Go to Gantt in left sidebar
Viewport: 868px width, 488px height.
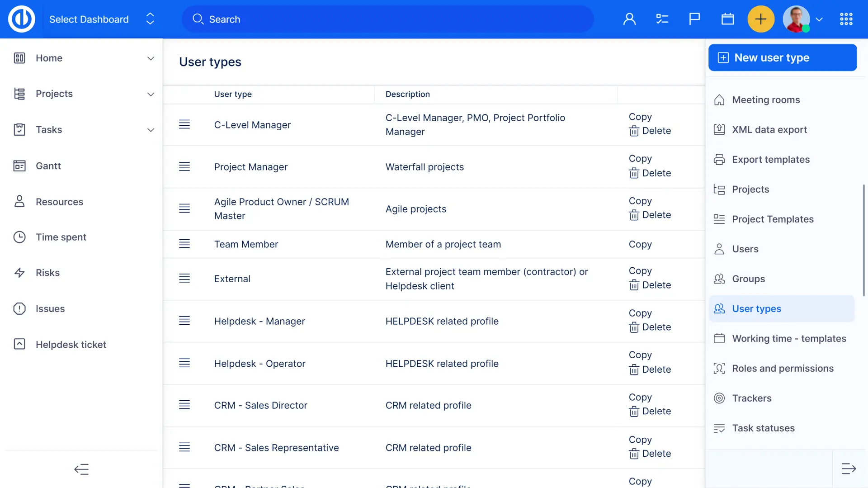point(48,166)
